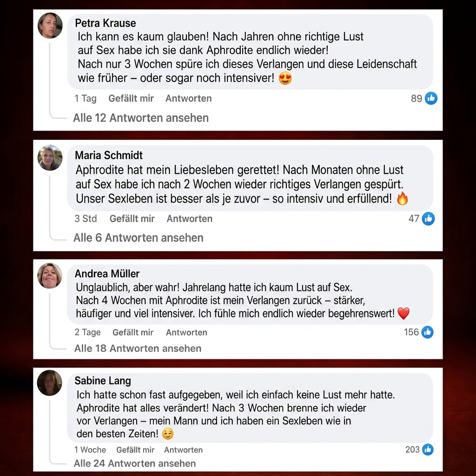Expand 'Alle 18 Antworten ansehen'
Viewport: 476px width, 476px height.
pos(138,348)
